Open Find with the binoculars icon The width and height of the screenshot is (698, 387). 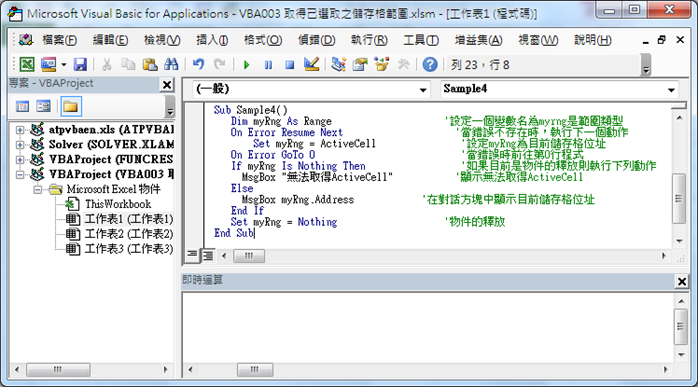click(171, 65)
